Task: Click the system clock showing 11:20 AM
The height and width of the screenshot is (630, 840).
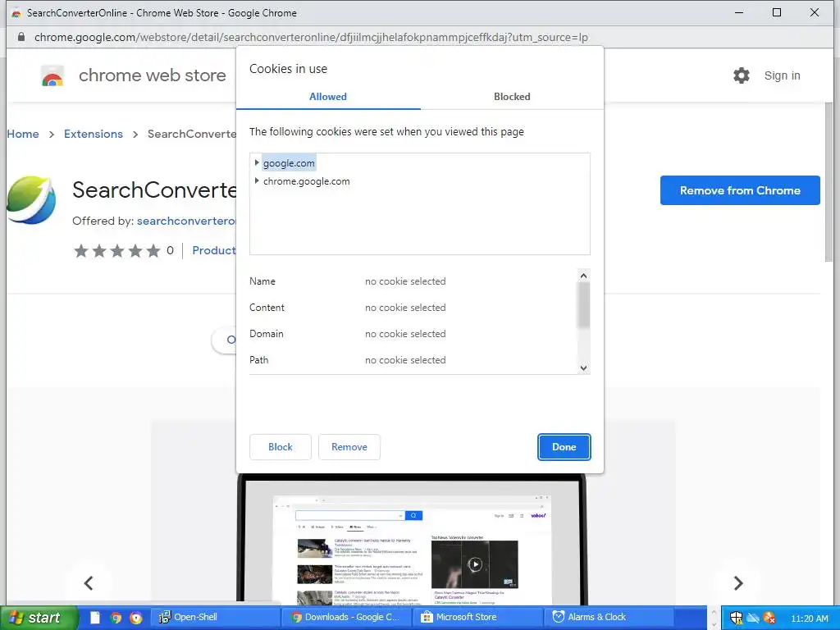Action: [810, 619]
